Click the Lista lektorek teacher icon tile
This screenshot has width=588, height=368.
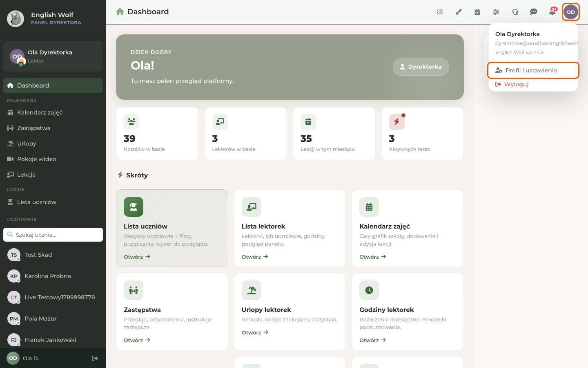point(252,207)
